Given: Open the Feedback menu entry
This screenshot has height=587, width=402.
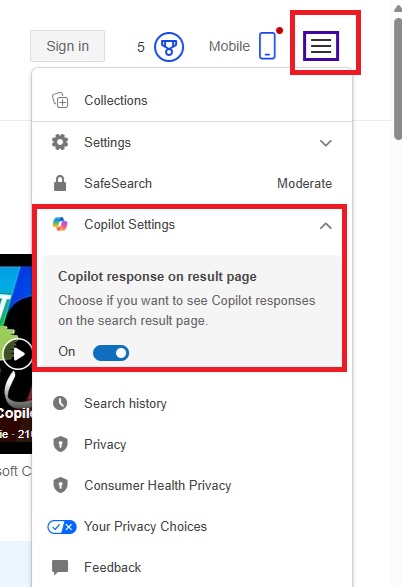Looking at the screenshot, I should [192, 567].
